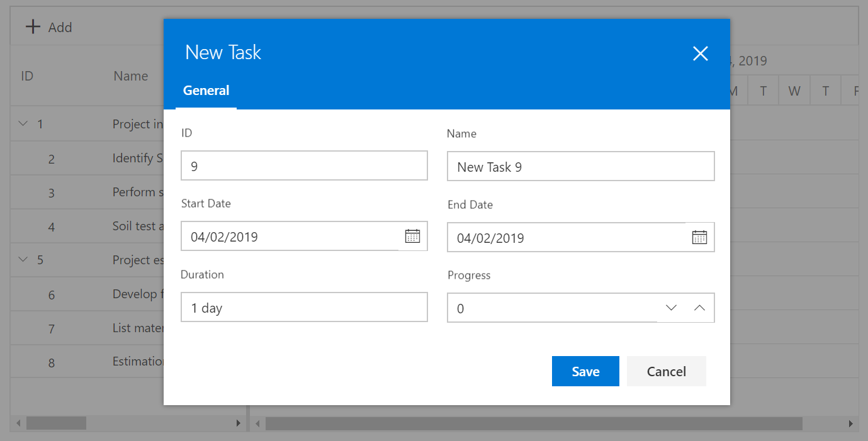Click the left scroll arrow of grid

[18, 423]
